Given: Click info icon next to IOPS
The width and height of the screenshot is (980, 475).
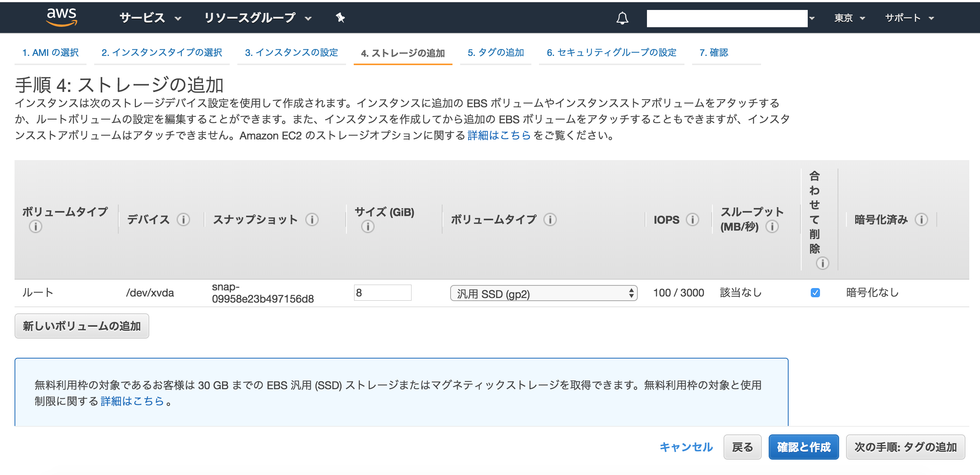Looking at the screenshot, I should pyautogui.click(x=692, y=219).
